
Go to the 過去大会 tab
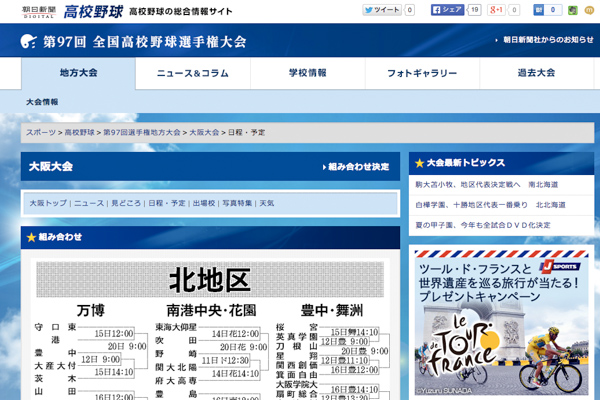tap(537, 74)
